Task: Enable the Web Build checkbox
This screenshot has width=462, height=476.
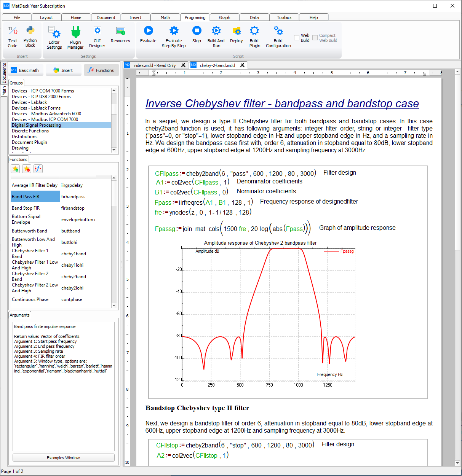Action: pyautogui.click(x=297, y=38)
